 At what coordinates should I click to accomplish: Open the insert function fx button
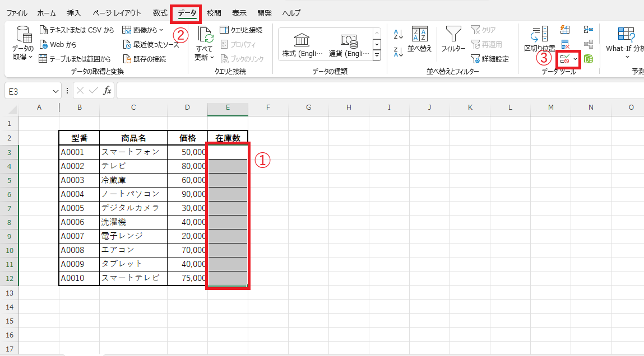pyautogui.click(x=106, y=91)
